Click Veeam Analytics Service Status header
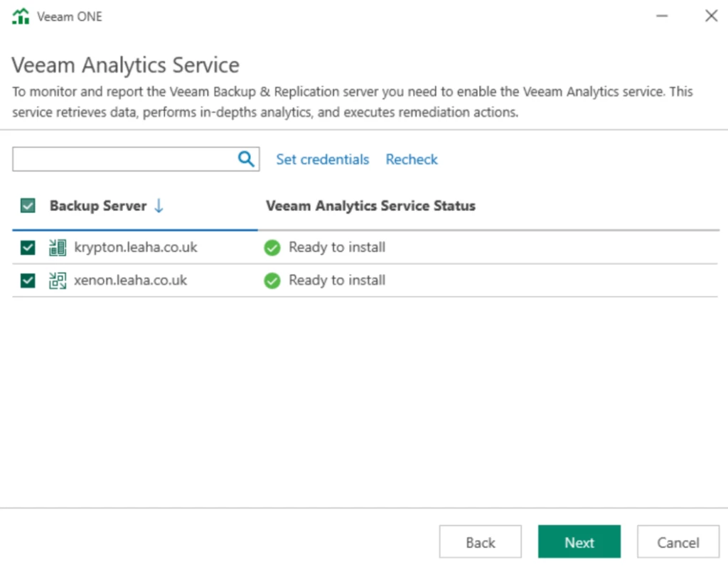This screenshot has height=569, width=728. click(370, 206)
